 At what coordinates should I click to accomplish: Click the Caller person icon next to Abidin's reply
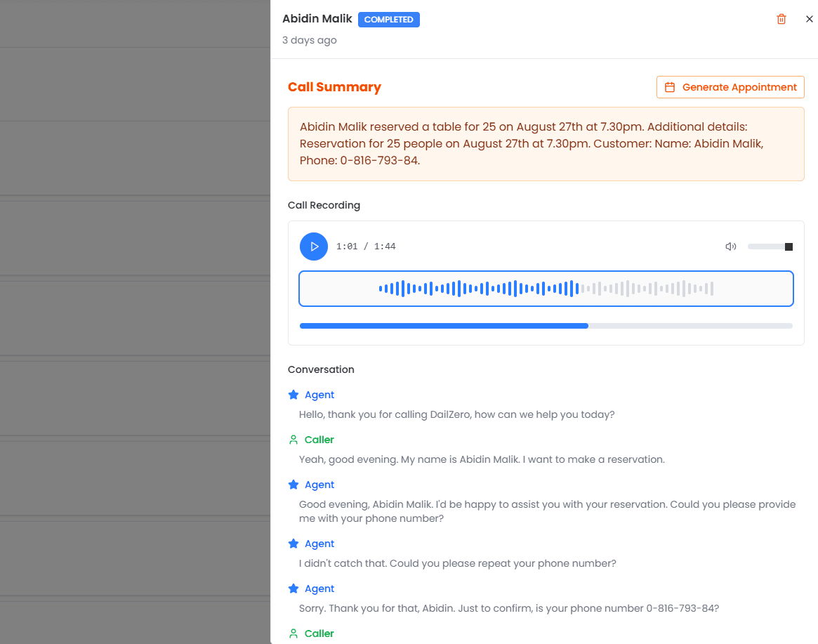coord(294,439)
